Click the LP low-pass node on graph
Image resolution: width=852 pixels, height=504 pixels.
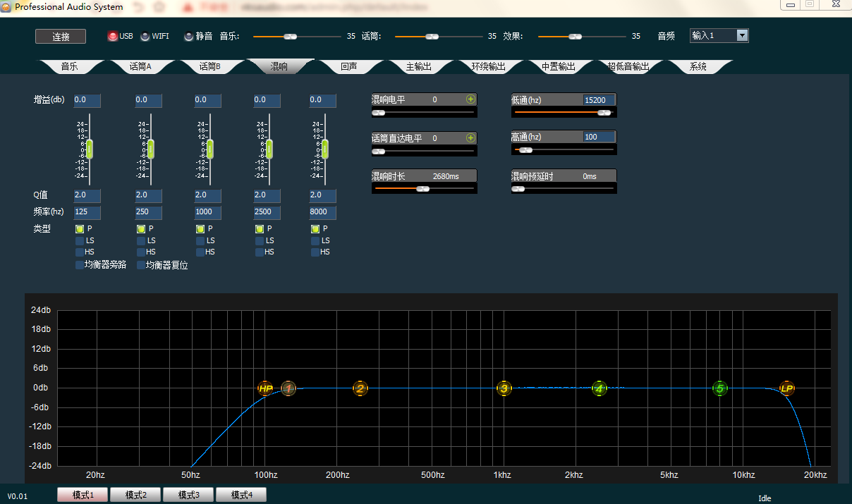click(787, 388)
